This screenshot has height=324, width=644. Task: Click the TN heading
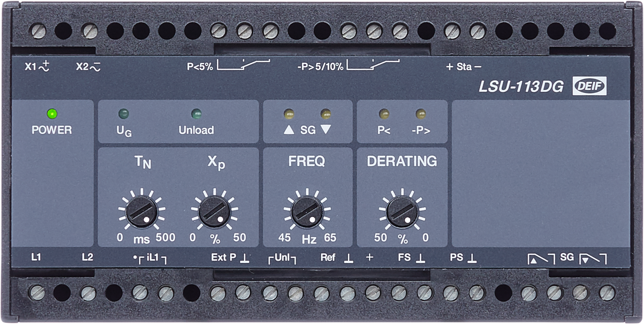(143, 163)
